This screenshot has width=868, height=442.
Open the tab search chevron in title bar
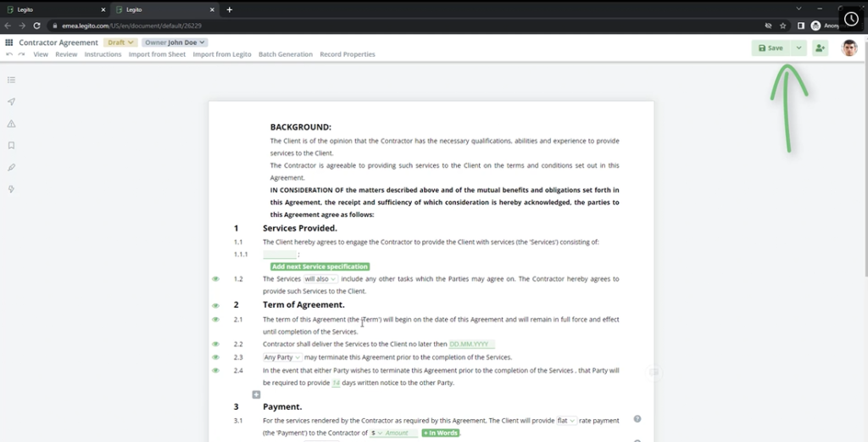click(x=798, y=8)
